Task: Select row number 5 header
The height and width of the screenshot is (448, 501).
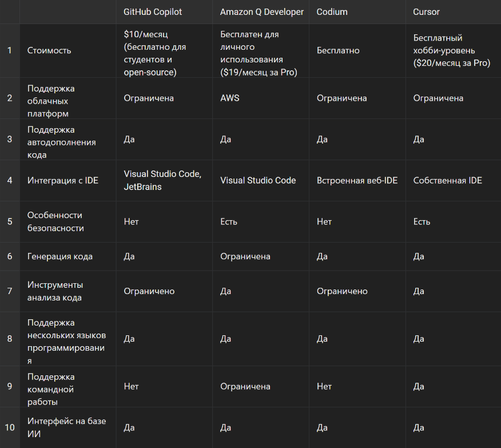Action: pos(10,221)
